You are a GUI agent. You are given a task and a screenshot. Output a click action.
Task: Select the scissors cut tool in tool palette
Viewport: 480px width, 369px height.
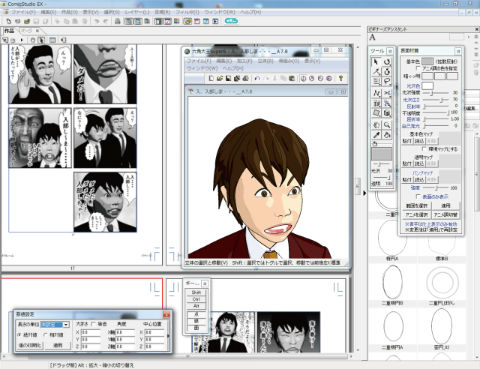[387, 93]
